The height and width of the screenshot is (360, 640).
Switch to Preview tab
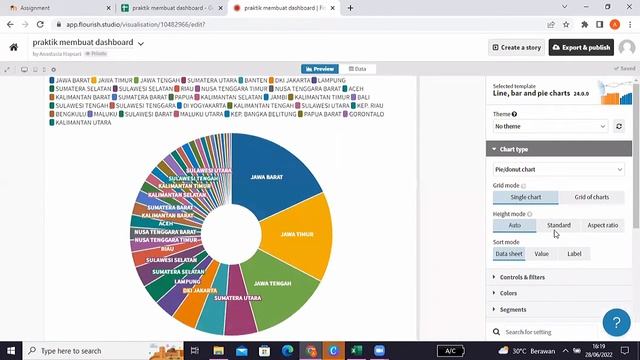[320, 69]
